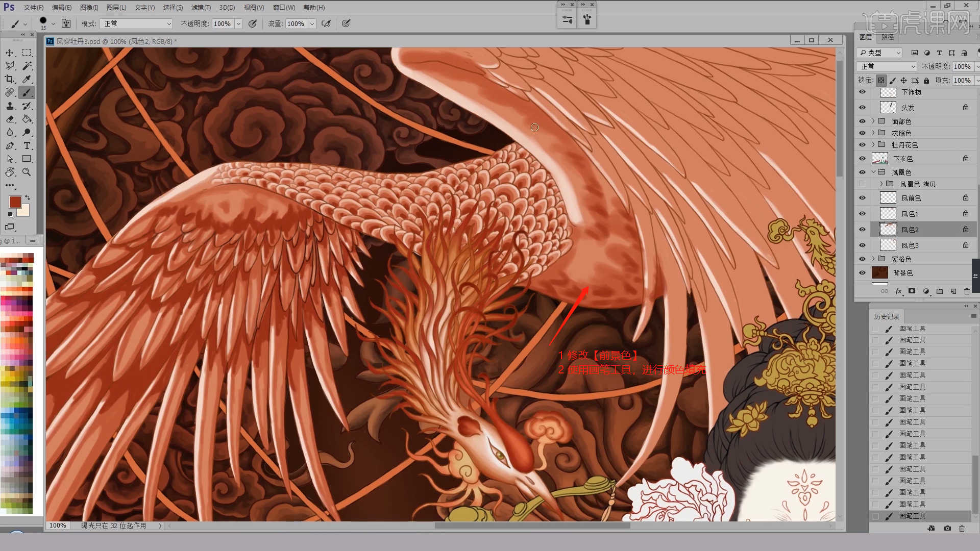
Task: Show the hidden 凤凰色 拷贝 group
Action: tap(862, 184)
